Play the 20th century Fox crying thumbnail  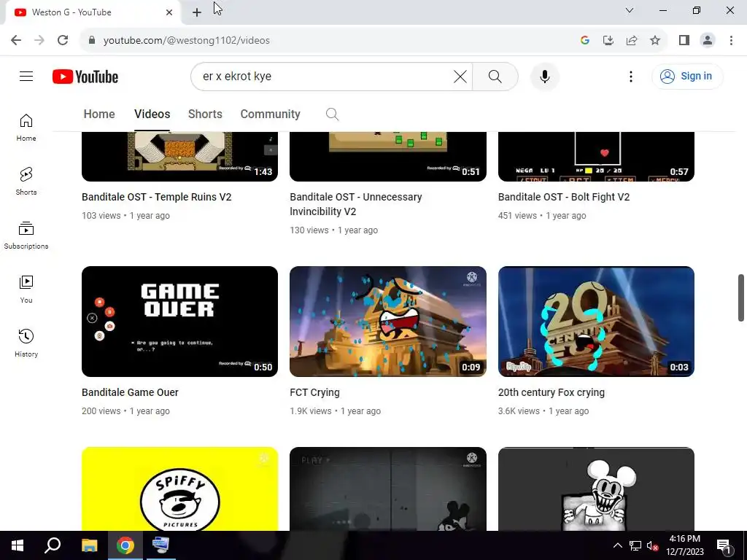point(596,322)
